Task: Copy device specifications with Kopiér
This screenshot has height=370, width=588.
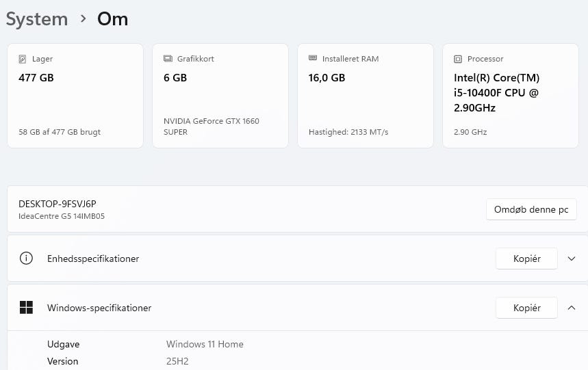Action: [526, 259]
